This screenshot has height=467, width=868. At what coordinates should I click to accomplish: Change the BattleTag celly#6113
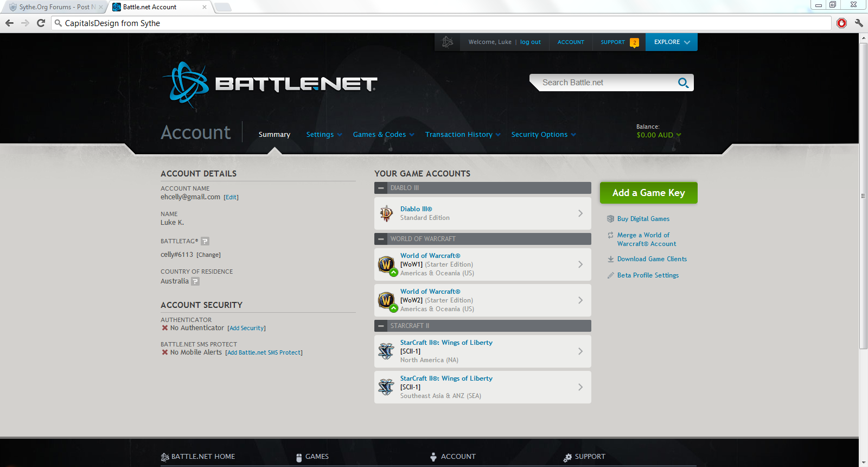pyautogui.click(x=208, y=255)
